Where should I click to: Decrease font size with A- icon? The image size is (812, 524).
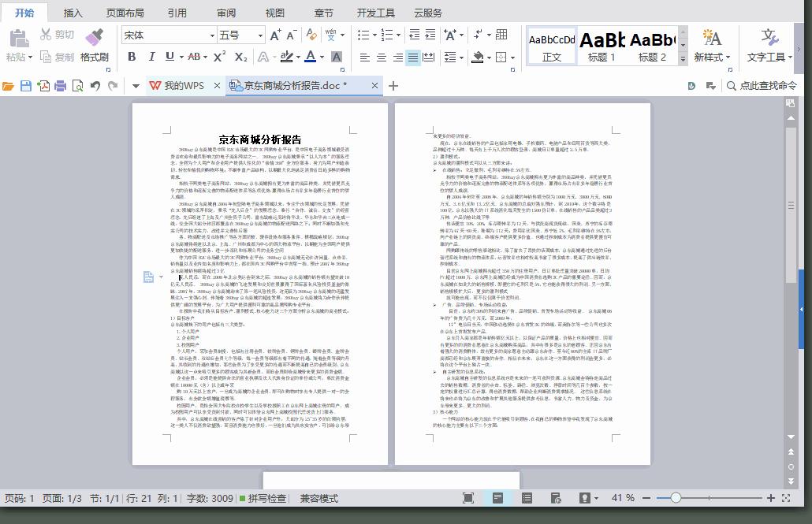click(292, 35)
